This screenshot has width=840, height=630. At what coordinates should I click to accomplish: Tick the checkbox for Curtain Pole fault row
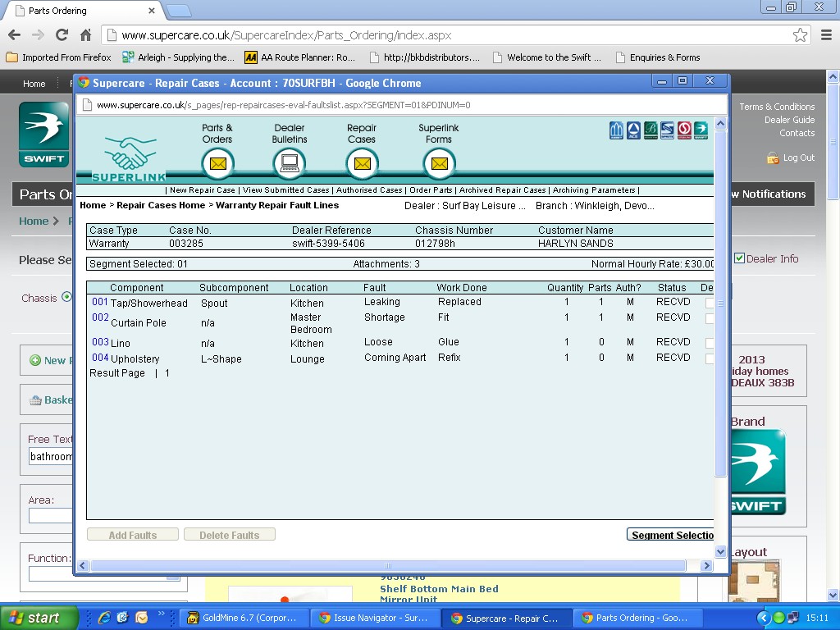point(710,318)
